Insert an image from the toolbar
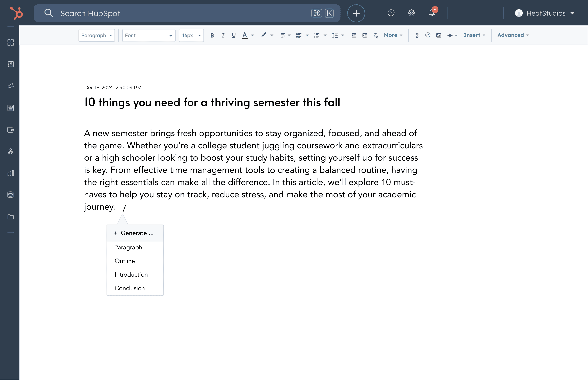 click(x=439, y=35)
